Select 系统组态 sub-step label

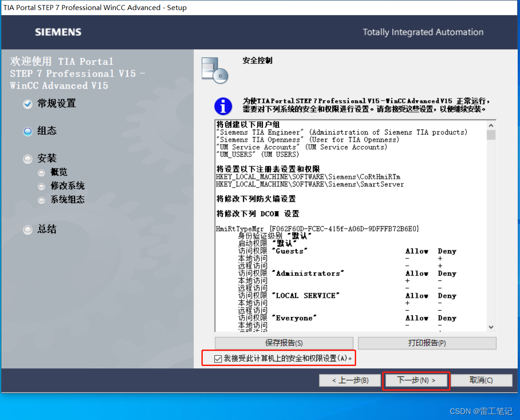[67, 199]
